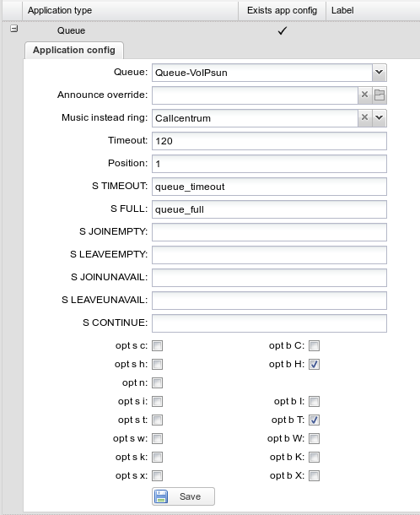Tick the opt n checkbox
The height and width of the screenshot is (515, 420).
pyautogui.click(x=157, y=383)
